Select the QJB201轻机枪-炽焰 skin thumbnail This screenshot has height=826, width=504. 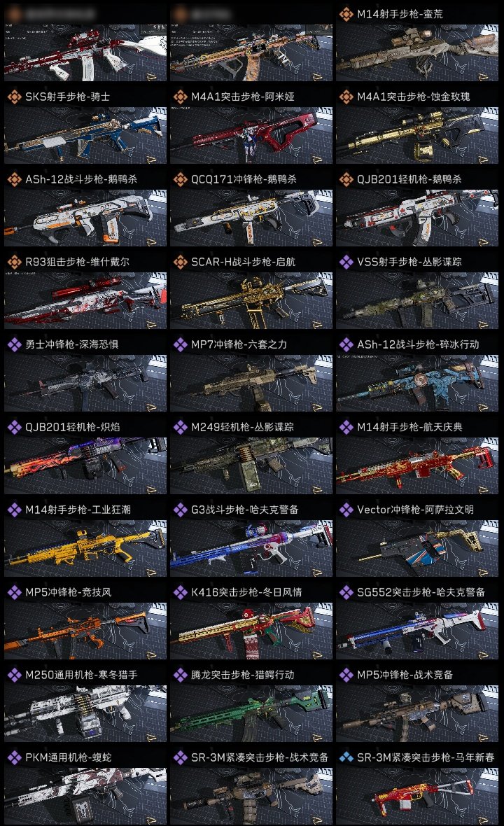tap(85, 465)
